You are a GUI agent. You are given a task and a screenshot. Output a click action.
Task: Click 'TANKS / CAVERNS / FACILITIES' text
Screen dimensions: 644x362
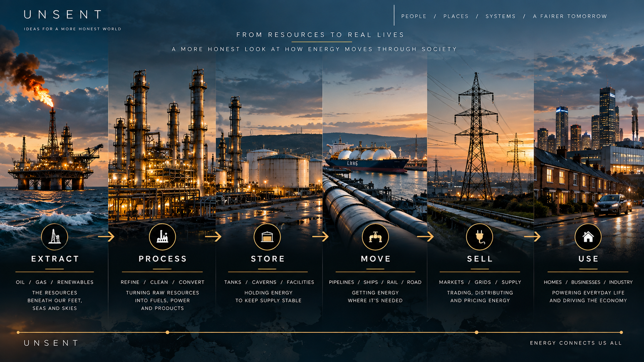click(x=269, y=282)
